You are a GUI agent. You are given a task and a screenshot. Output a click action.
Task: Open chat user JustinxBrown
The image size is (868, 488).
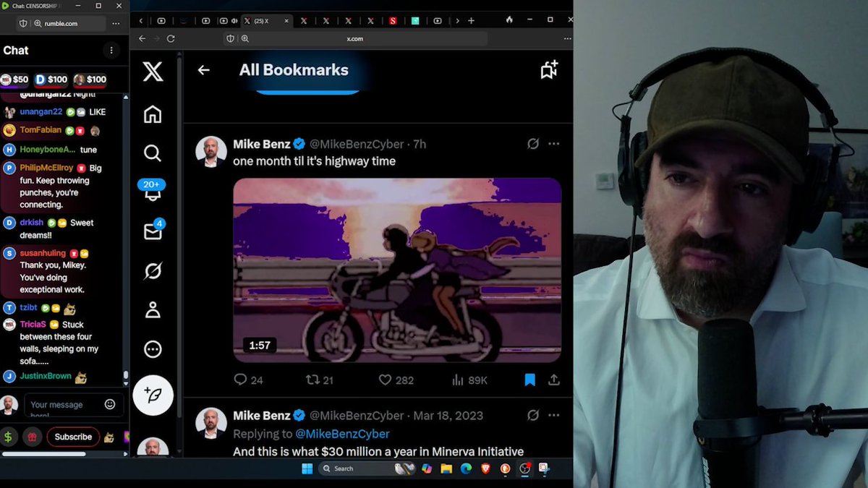point(46,376)
